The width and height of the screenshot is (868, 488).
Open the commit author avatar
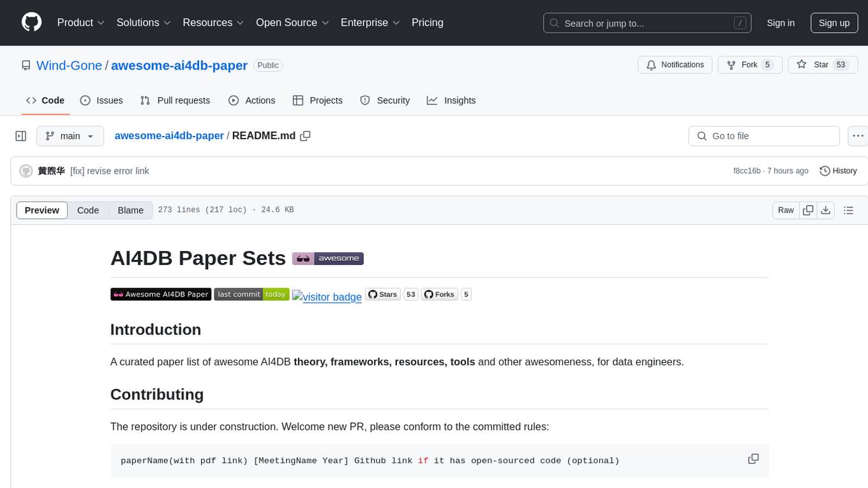pyautogui.click(x=26, y=171)
